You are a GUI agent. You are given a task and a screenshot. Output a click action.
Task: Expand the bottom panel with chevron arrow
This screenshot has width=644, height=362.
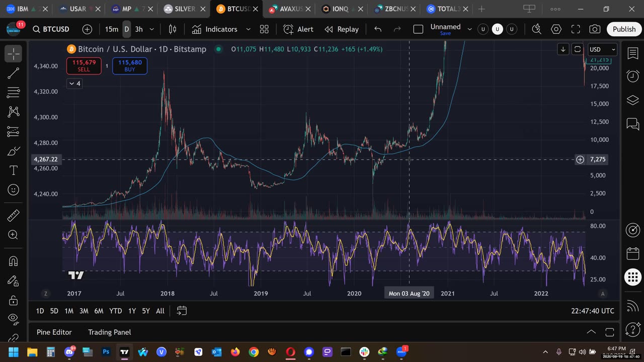coord(591,332)
